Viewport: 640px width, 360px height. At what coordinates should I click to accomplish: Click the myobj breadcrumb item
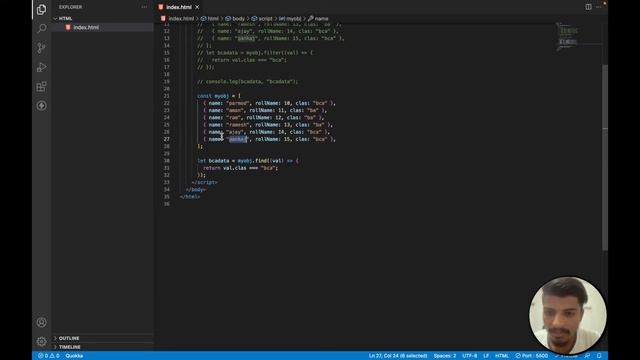290,18
